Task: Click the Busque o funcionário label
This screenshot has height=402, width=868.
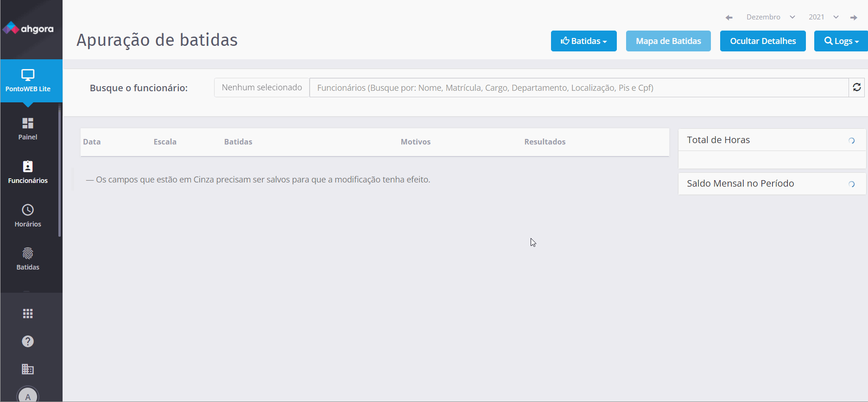Action: [139, 88]
